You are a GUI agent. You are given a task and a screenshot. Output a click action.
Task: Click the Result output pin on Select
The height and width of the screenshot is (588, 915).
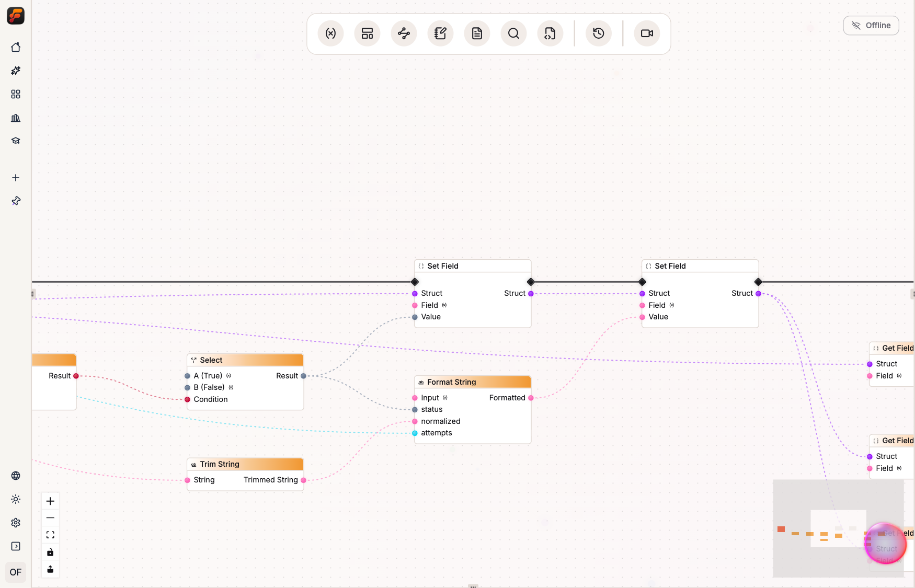pyautogui.click(x=303, y=376)
